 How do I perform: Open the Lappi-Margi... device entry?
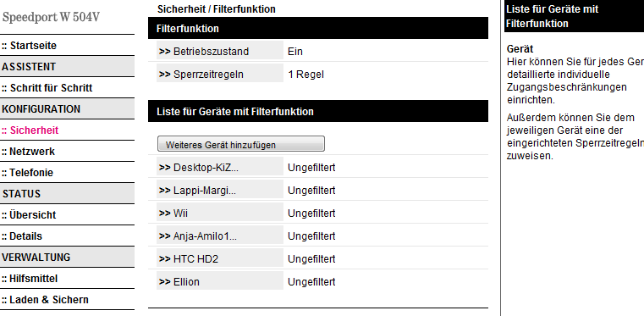click(220, 191)
